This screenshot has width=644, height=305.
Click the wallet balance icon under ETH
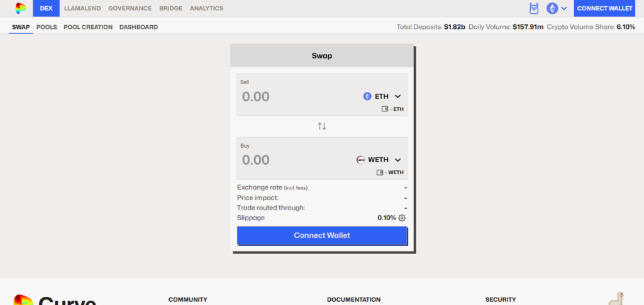click(x=385, y=109)
